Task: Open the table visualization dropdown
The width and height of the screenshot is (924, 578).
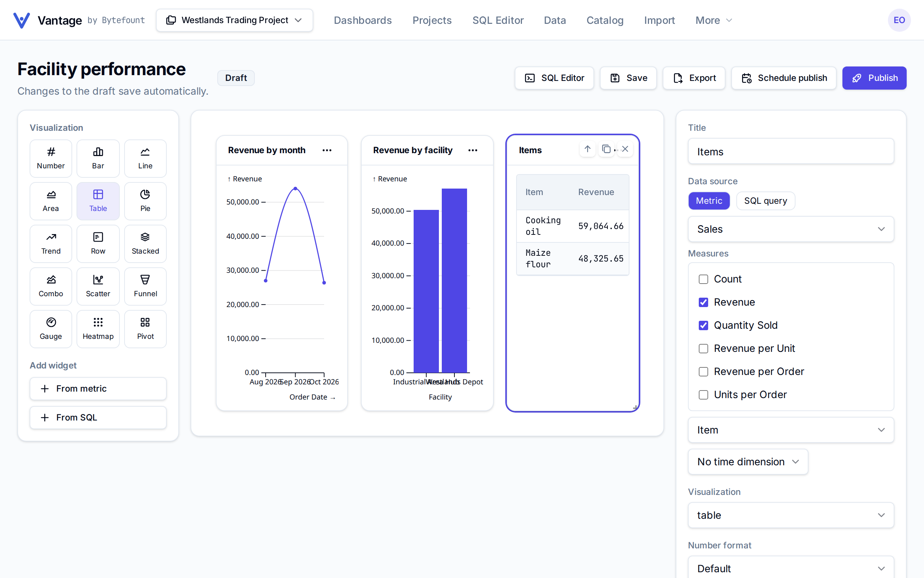Action: [791, 515]
